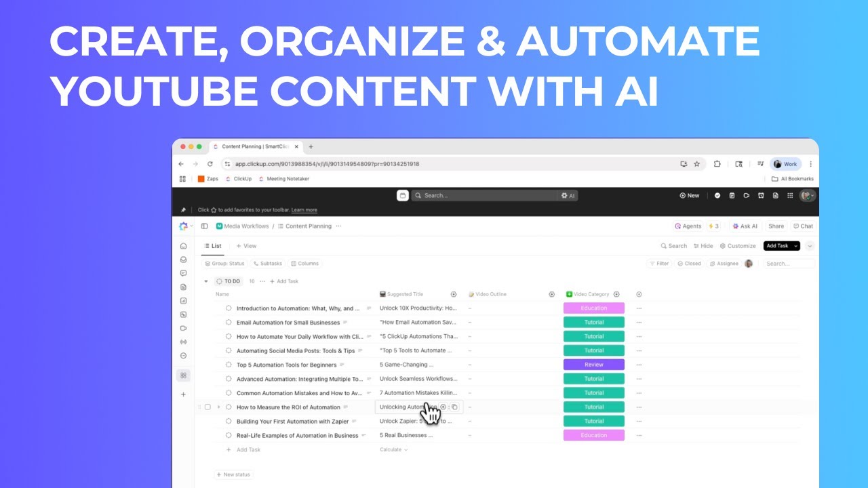Click the pin icon in favorites bar
868x488 pixels.
click(183, 210)
